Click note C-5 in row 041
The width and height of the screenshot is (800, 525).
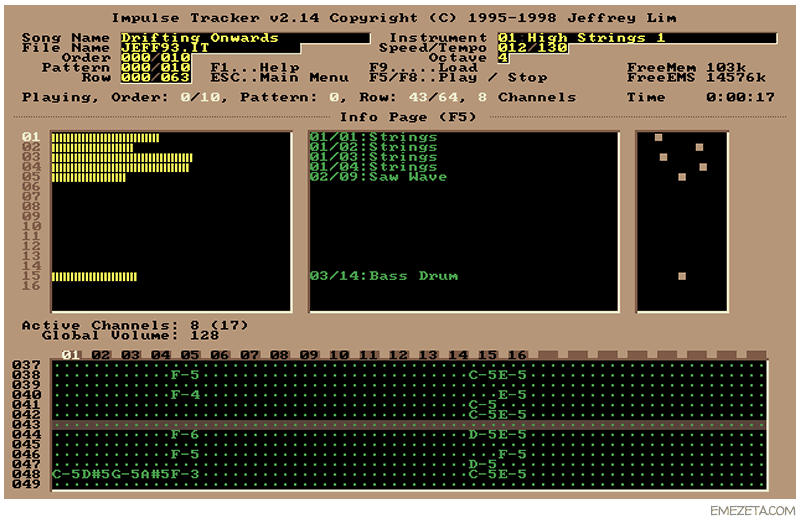[483, 405]
